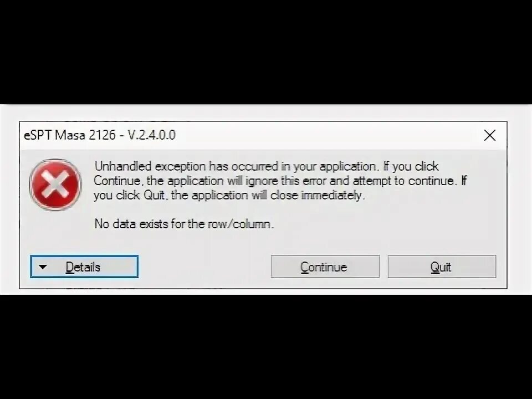Viewport: 532px width, 399px height.
Task: Click the 'Unhandled exception has occurred' first line
Action: point(267,167)
